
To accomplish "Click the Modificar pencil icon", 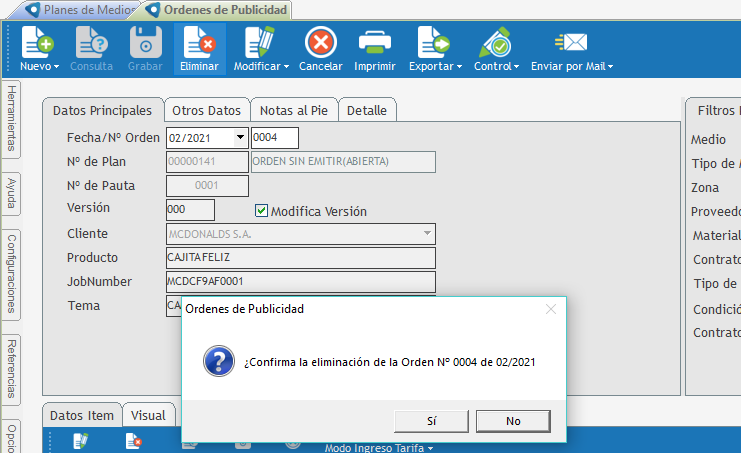I will (259, 43).
